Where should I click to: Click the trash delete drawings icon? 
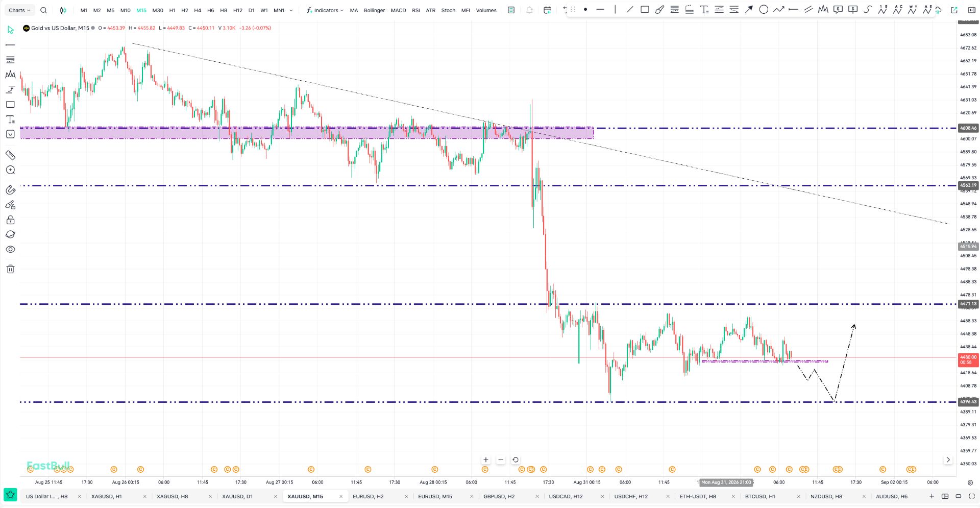click(x=10, y=269)
